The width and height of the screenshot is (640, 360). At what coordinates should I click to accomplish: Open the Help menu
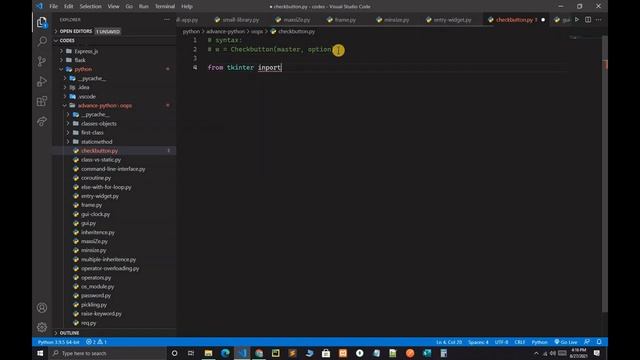(187, 7)
